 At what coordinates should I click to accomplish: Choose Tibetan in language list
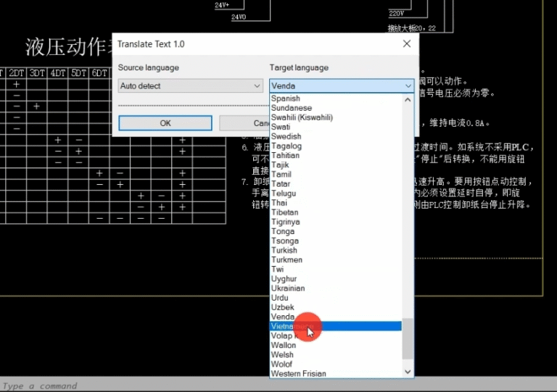click(336, 212)
